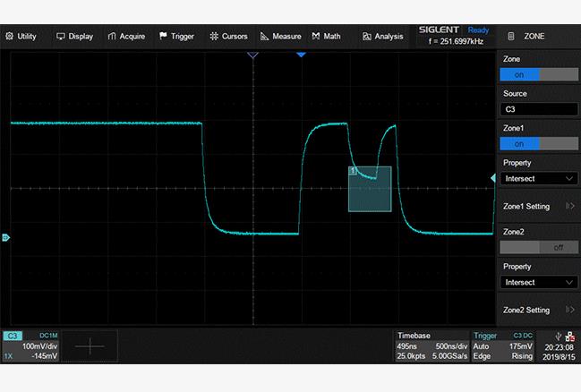Click the Source C3 field
Viewport: 581px width, 392px height.
[x=539, y=110]
